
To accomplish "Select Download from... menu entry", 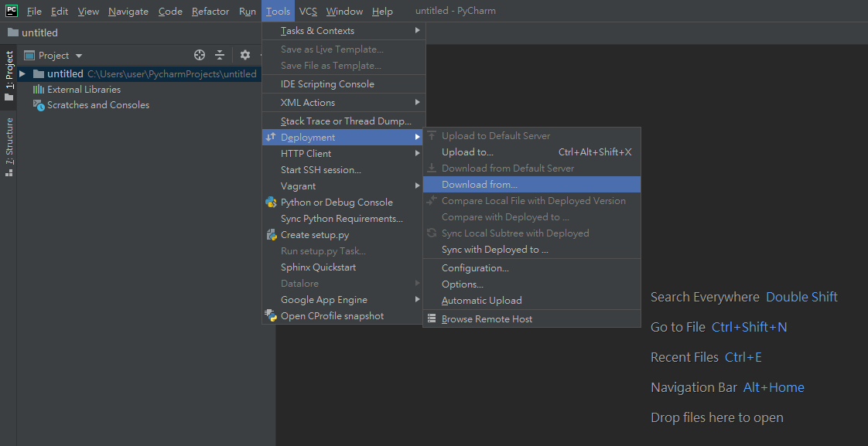I will tap(531, 184).
